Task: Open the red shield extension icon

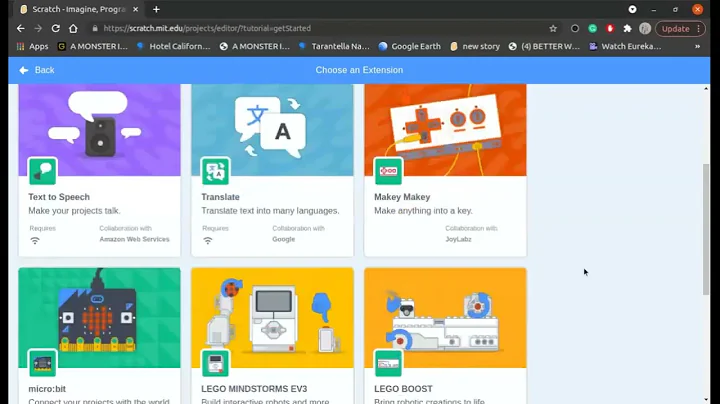Action: point(610,28)
